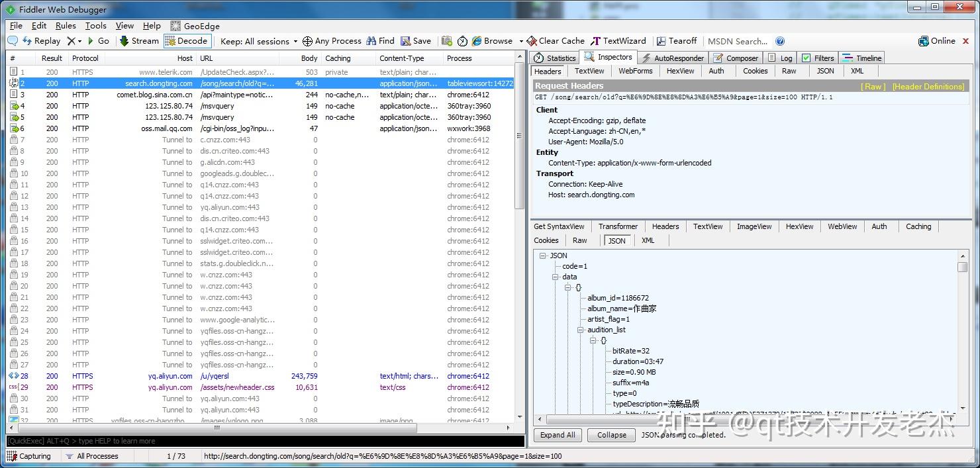Open the Keep: All sessions dropdown
980x468 pixels.
point(259,41)
